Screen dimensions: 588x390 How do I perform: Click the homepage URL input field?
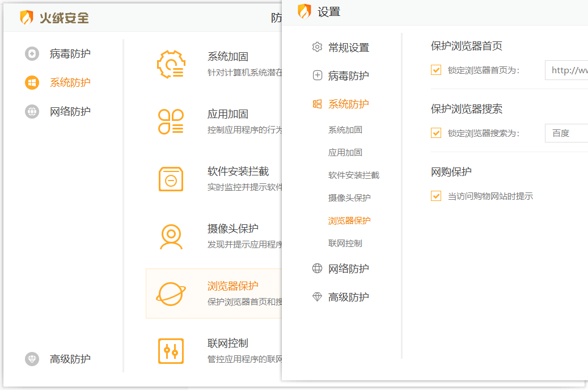point(567,70)
